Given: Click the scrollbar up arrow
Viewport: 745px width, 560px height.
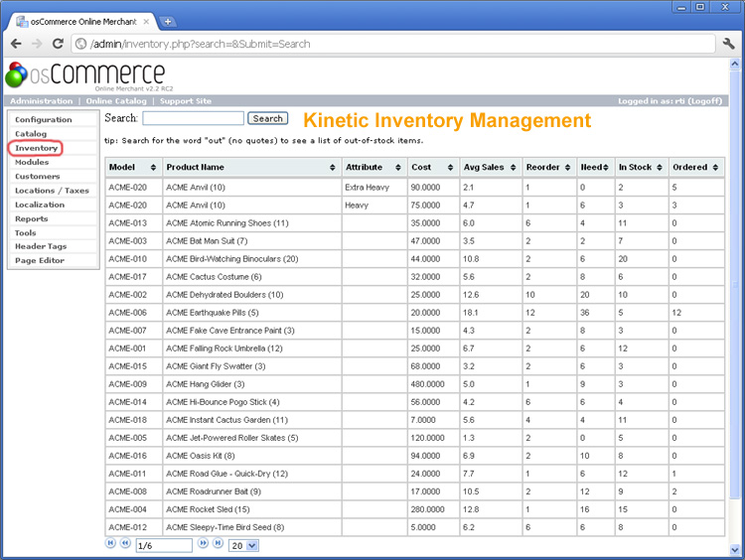Looking at the screenshot, I should (734, 65).
